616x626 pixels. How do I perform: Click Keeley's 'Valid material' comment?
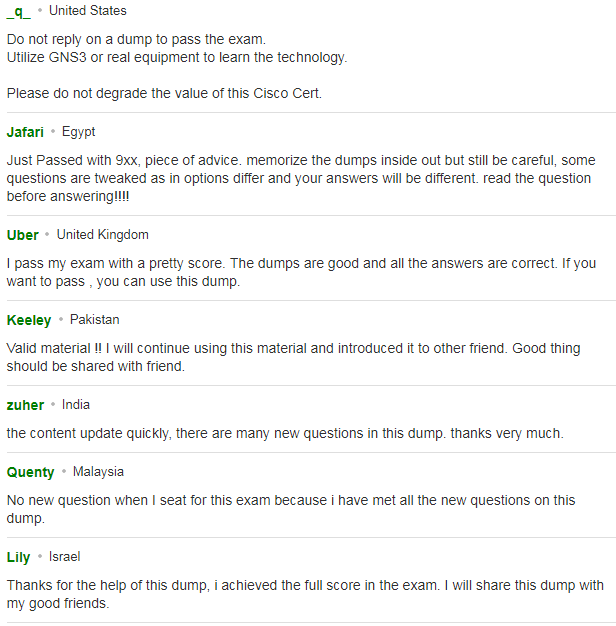pyautogui.click(x=293, y=357)
